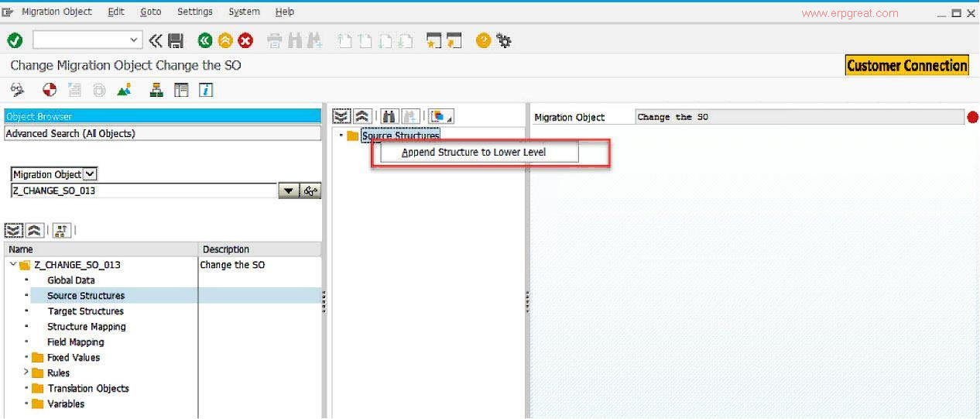Click the Print icon in standard toolbar
Screen dimensions: 980x419
click(x=274, y=41)
